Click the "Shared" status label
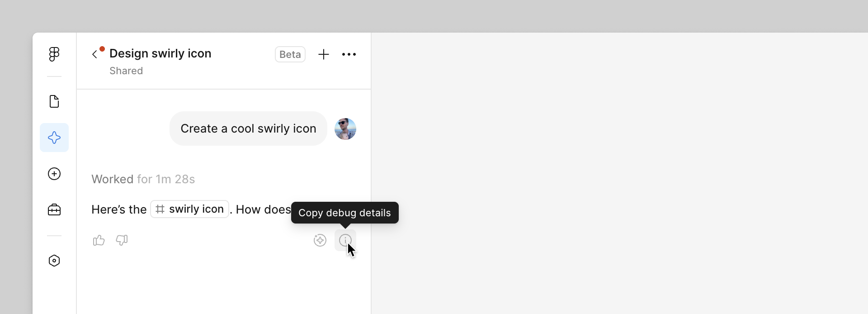 (126, 71)
